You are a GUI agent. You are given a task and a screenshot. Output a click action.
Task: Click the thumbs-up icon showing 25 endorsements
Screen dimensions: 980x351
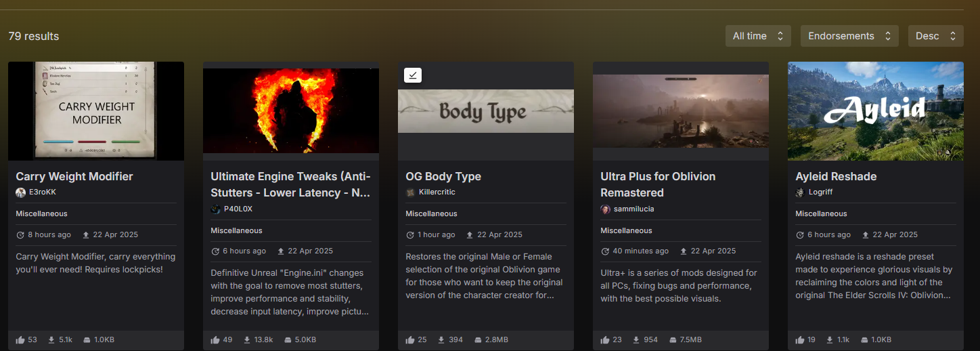pyautogui.click(x=410, y=339)
